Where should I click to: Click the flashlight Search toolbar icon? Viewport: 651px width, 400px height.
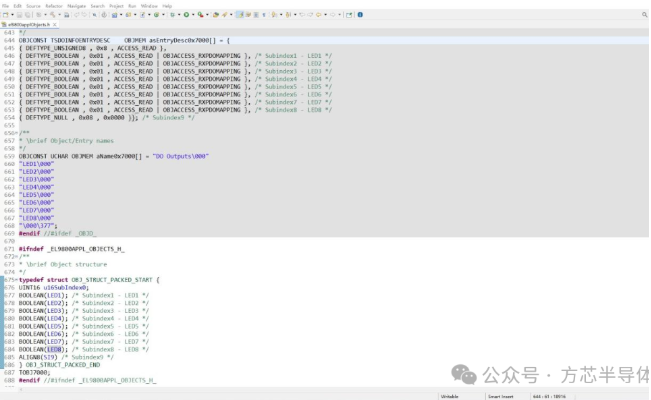pos(224,15)
